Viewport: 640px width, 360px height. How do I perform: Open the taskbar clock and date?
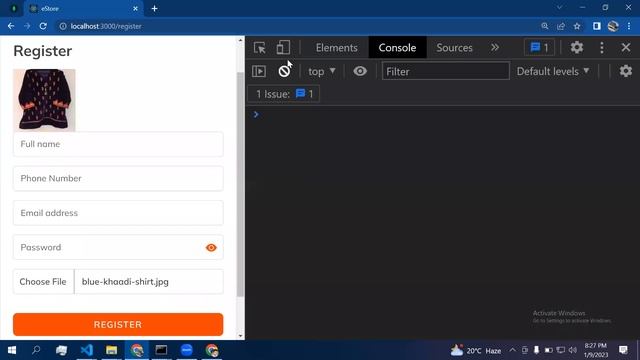(x=596, y=350)
